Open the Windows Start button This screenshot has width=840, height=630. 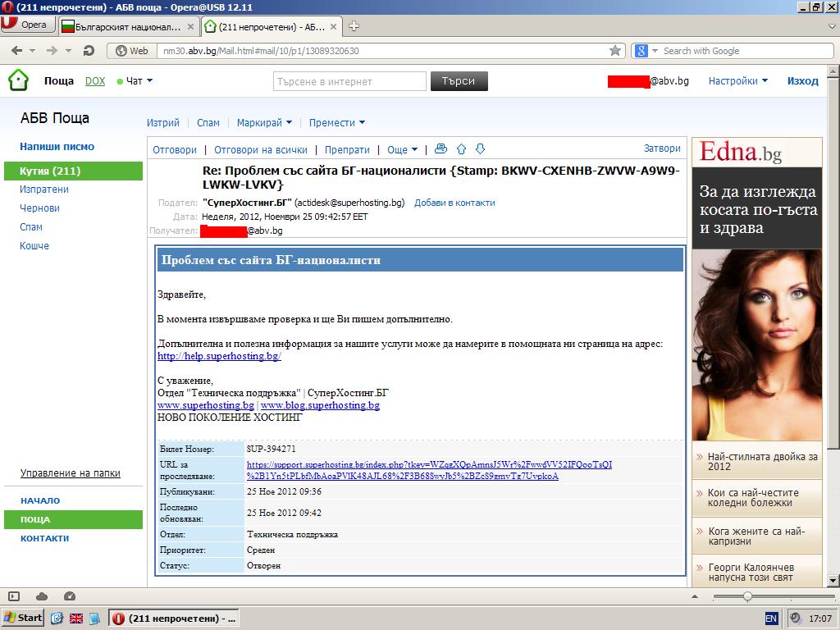23,618
